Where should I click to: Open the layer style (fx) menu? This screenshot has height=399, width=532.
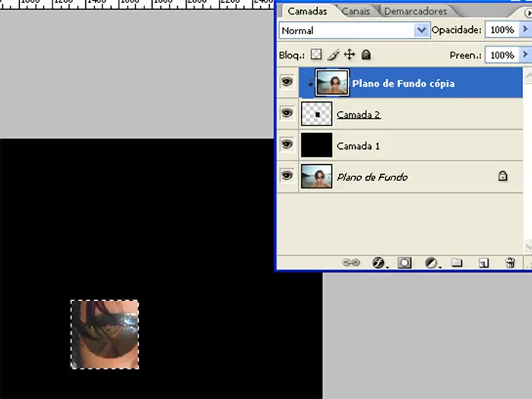coord(378,263)
